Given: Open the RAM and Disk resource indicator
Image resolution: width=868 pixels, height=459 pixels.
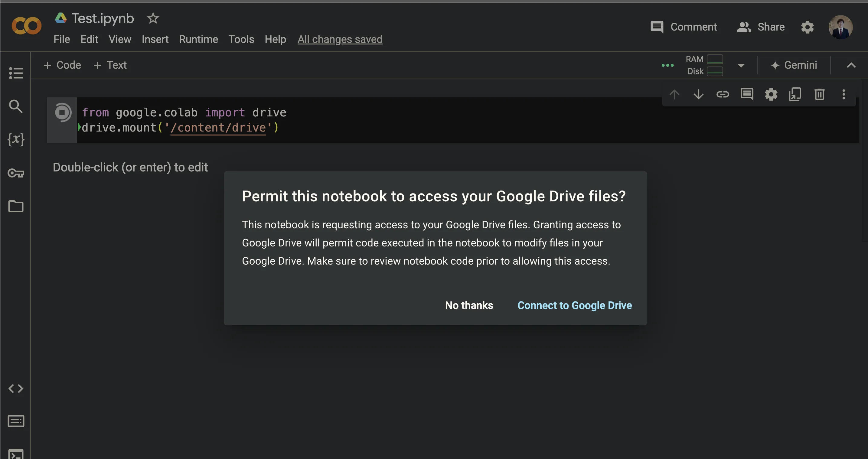Looking at the screenshot, I should [x=704, y=65].
